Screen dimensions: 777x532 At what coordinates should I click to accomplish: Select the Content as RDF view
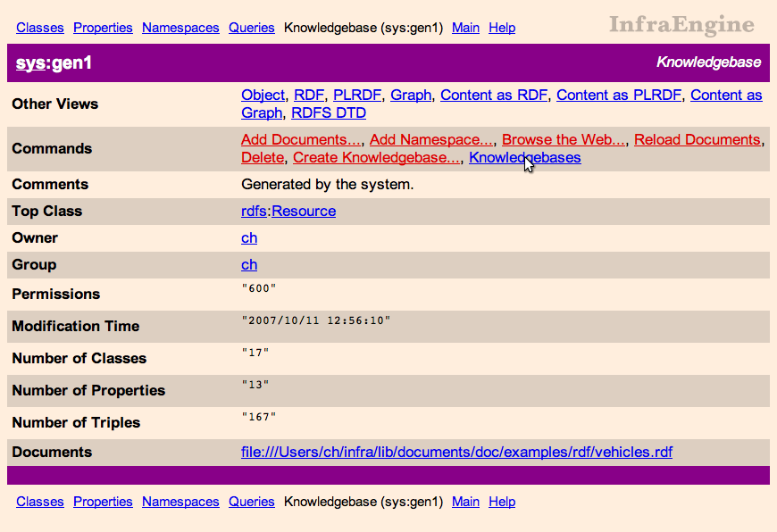point(494,95)
